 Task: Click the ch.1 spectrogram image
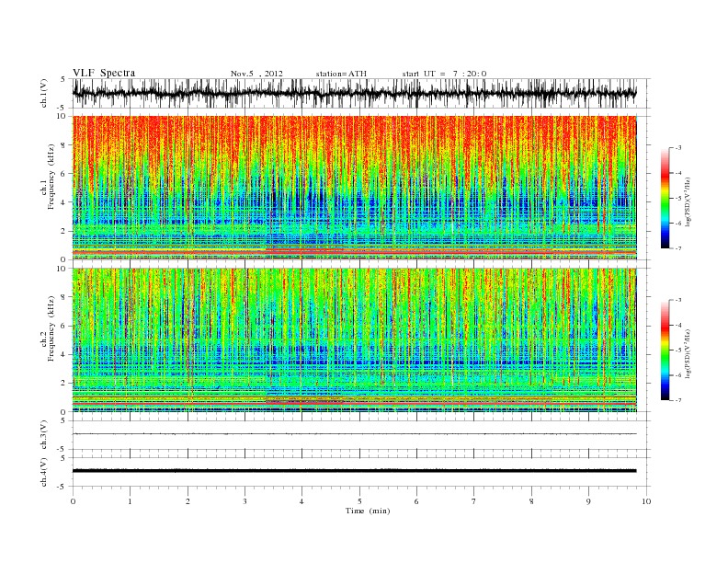coord(355,188)
